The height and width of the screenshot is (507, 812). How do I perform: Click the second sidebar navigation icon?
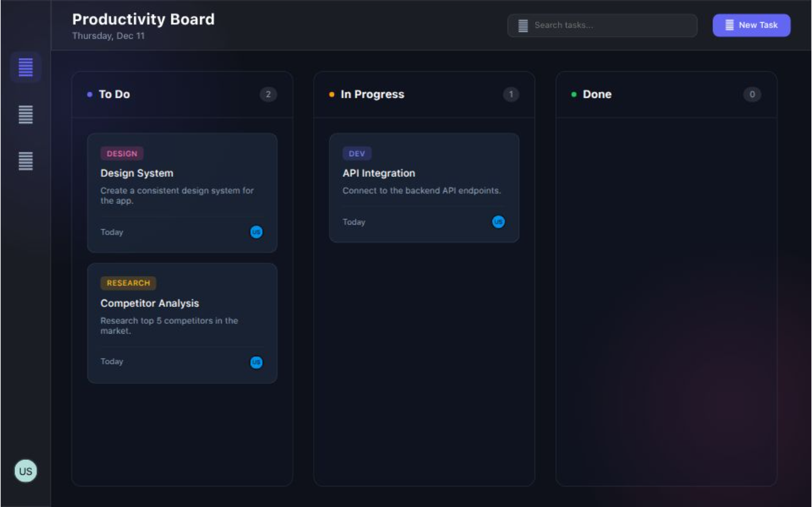[x=25, y=115]
